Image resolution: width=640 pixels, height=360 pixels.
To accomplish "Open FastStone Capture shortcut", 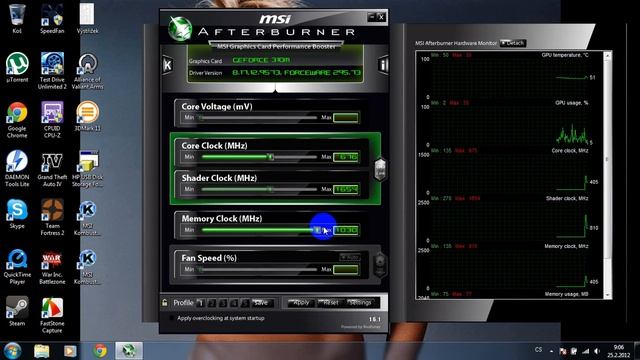I will point(52,315).
